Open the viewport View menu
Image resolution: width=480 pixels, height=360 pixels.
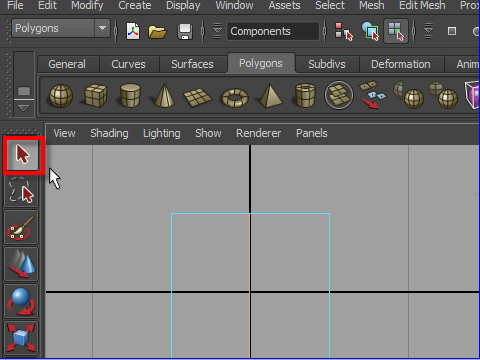pyautogui.click(x=64, y=133)
